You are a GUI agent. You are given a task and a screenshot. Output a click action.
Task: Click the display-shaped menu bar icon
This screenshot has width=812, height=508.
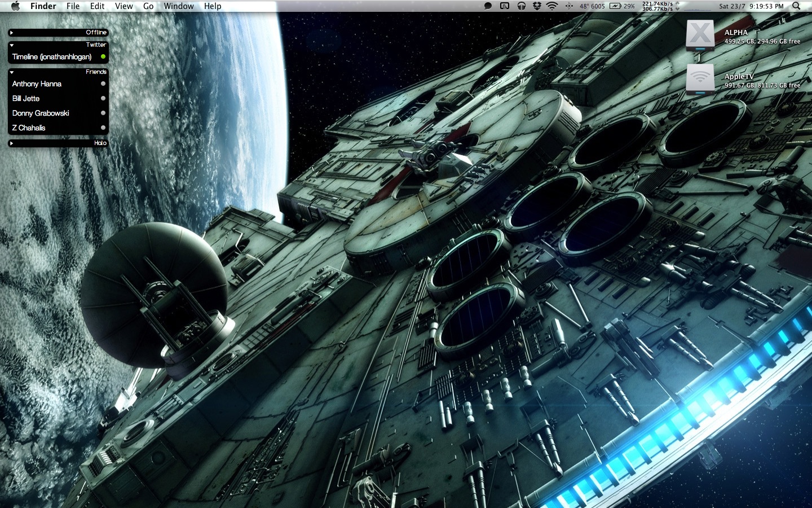[x=505, y=6]
